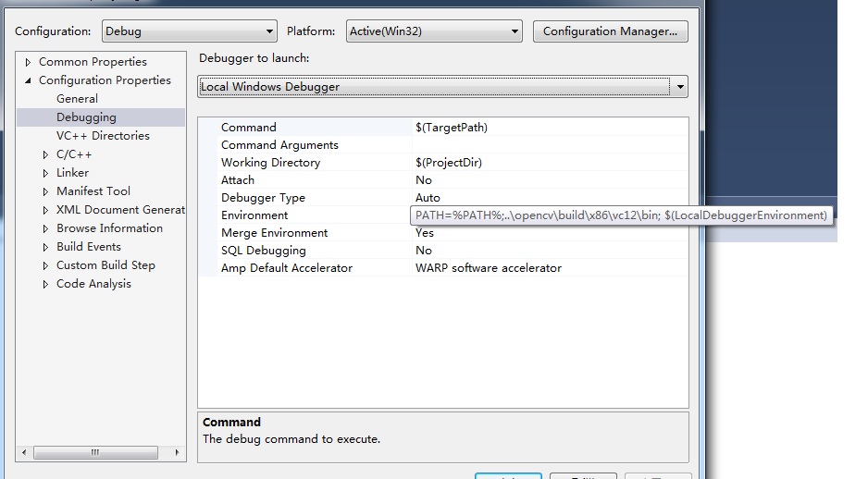Expand the Code Analysis node arrow
Image resolution: width=868 pixels, height=479 pixels.
pyautogui.click(x=45, y=284)
